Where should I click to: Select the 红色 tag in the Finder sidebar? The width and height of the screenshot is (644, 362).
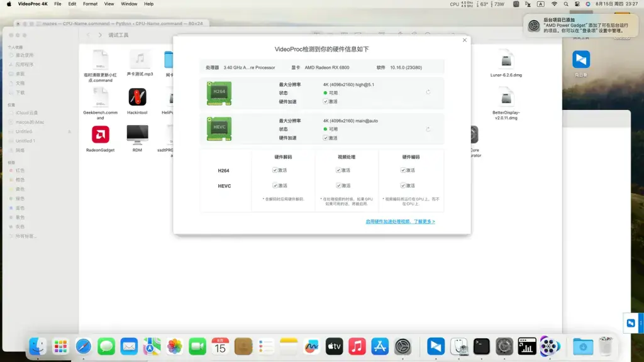(20, 170)
